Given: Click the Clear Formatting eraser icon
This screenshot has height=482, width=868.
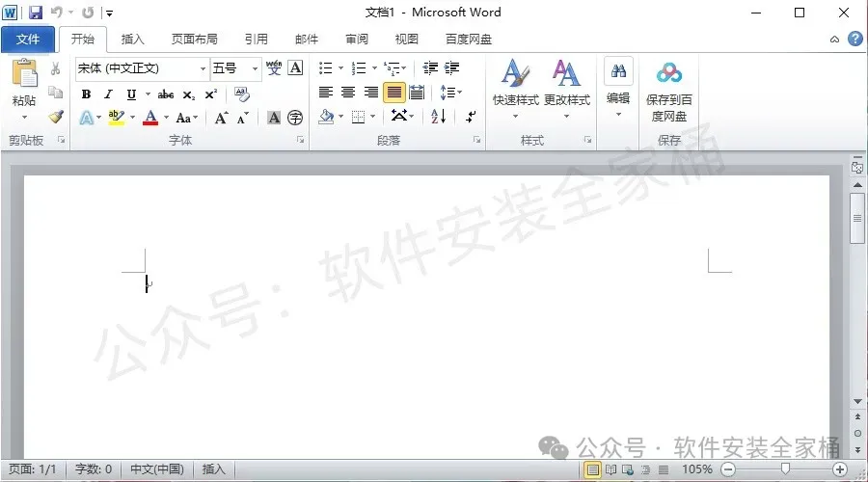Looking at the screenshot, I should (242, 94).
